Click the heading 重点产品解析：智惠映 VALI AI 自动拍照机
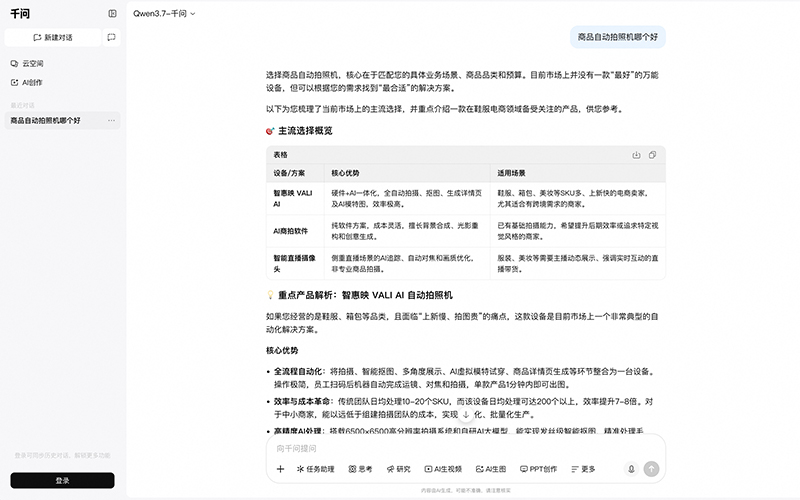The width and height of the screenshot is (800, 500). (x=365, y=295)
